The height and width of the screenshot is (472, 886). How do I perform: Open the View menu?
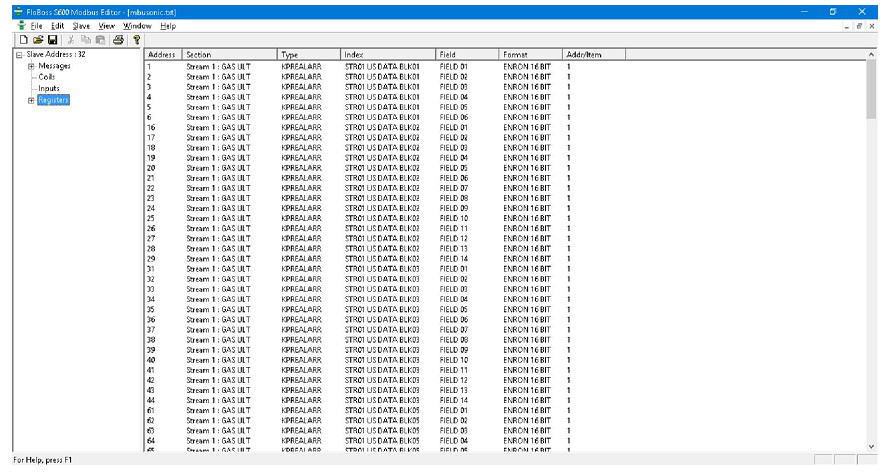(x=106, y=26)
